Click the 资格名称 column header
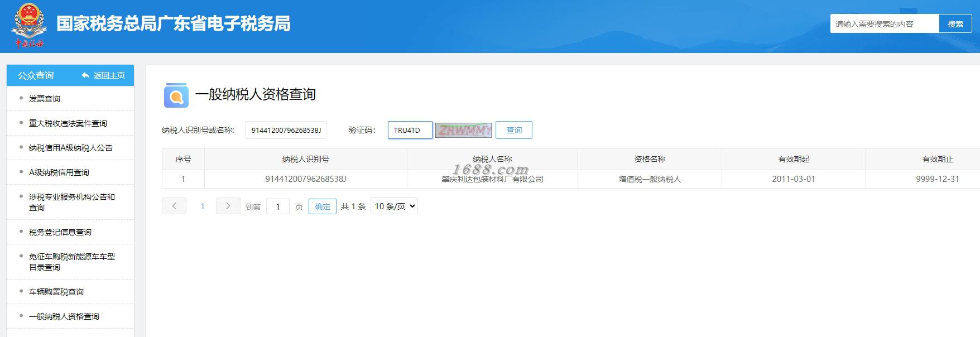Screen dimensions: 980x337 [650, 159]
